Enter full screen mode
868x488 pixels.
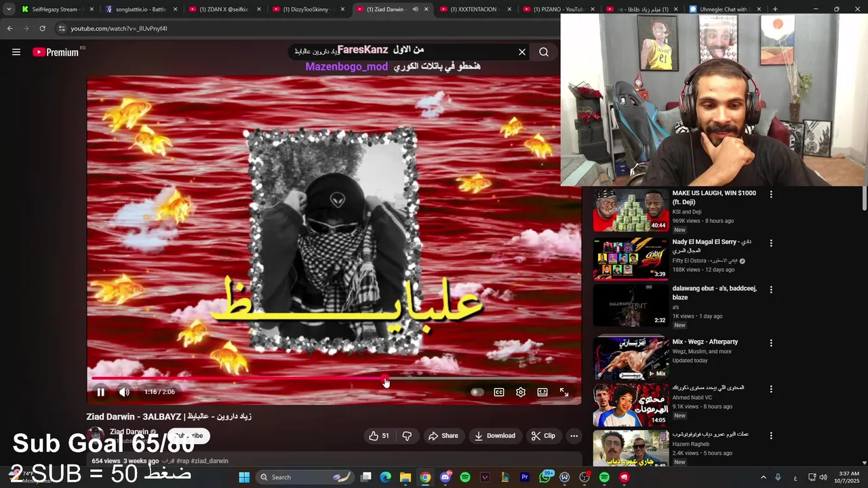[x=564, y=392]
